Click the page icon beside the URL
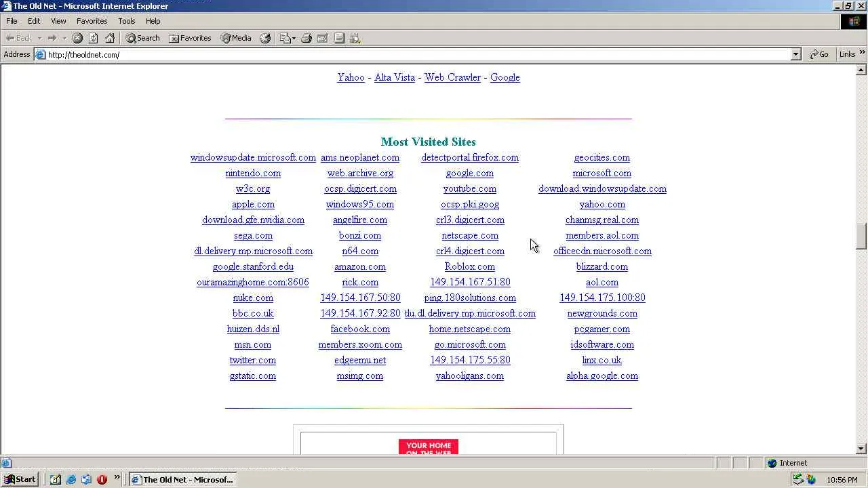868x488 pixels. pyautogui.click(x=41, y=54)
